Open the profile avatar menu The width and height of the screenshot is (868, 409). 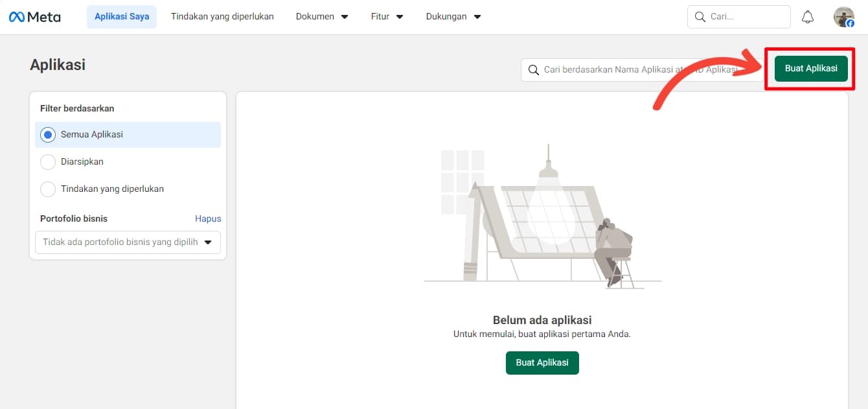point(843,17)
